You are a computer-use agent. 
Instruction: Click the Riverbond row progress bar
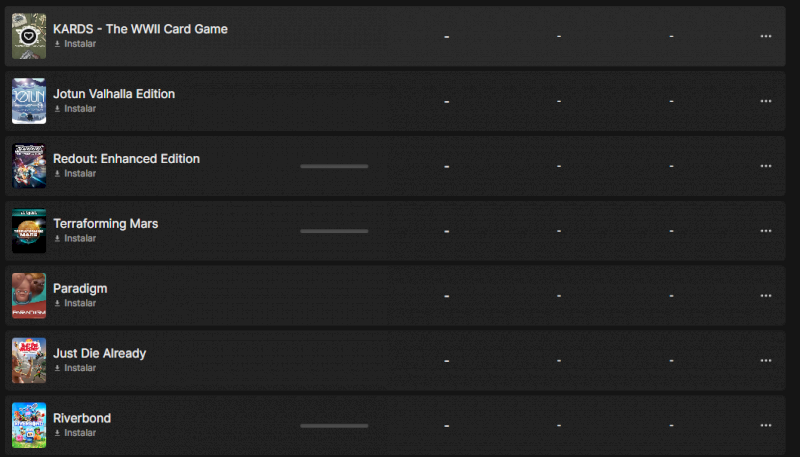tap(334, 426)
